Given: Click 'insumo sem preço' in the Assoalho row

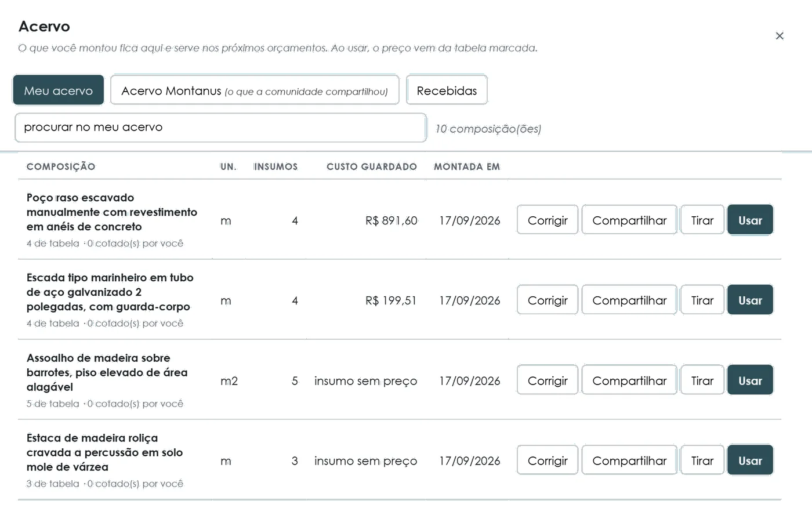Looking at the screenshot, I should 366,381.
